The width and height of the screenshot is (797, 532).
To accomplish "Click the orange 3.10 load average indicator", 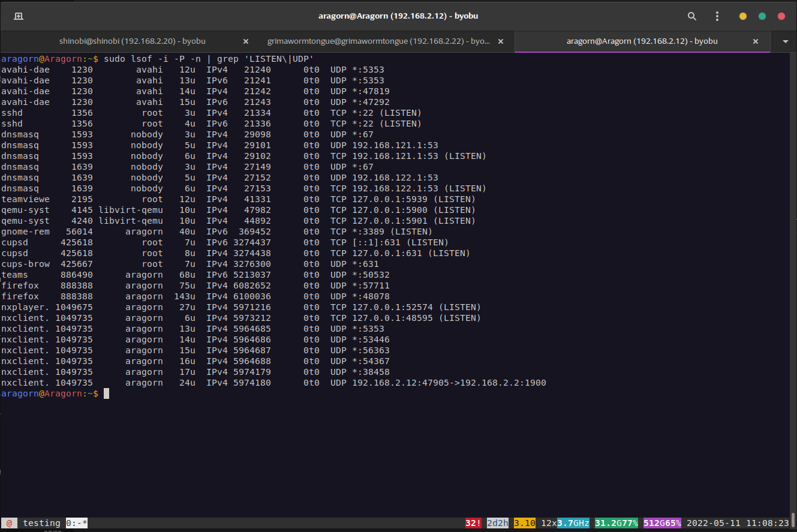I will coord(524,523).
